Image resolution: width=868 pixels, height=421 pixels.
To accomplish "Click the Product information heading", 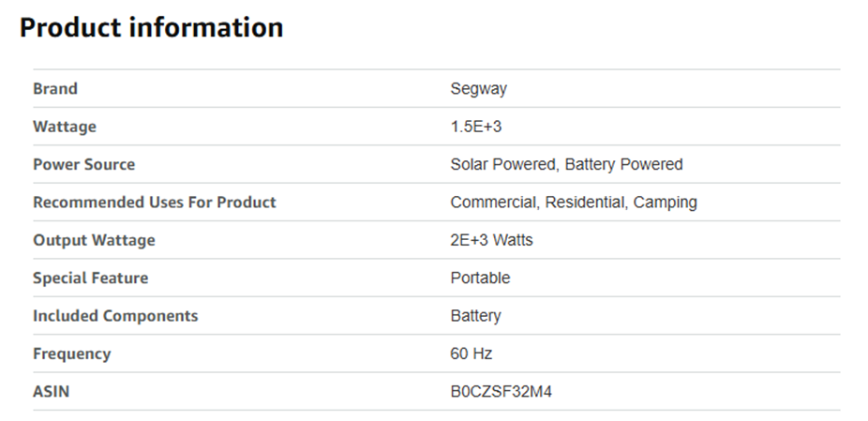I will point(151,27).
